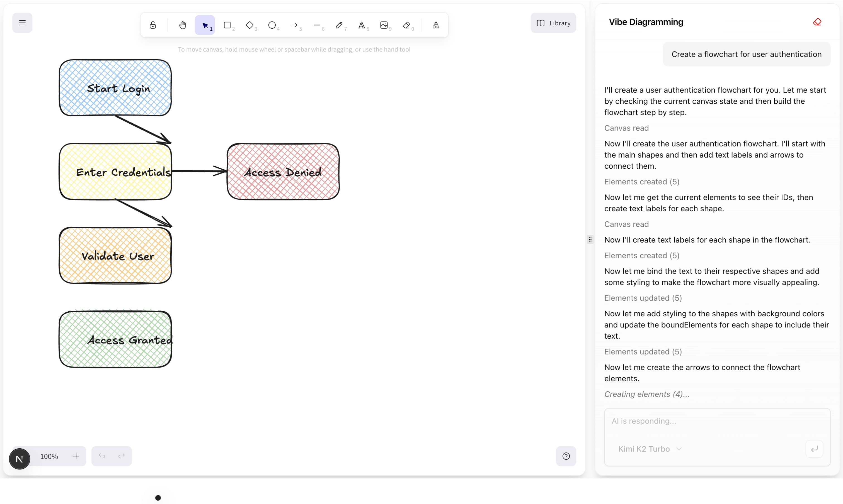Select the Rectangle drawing tool
This screenshot has width=843, height=504.
[228, 25]
